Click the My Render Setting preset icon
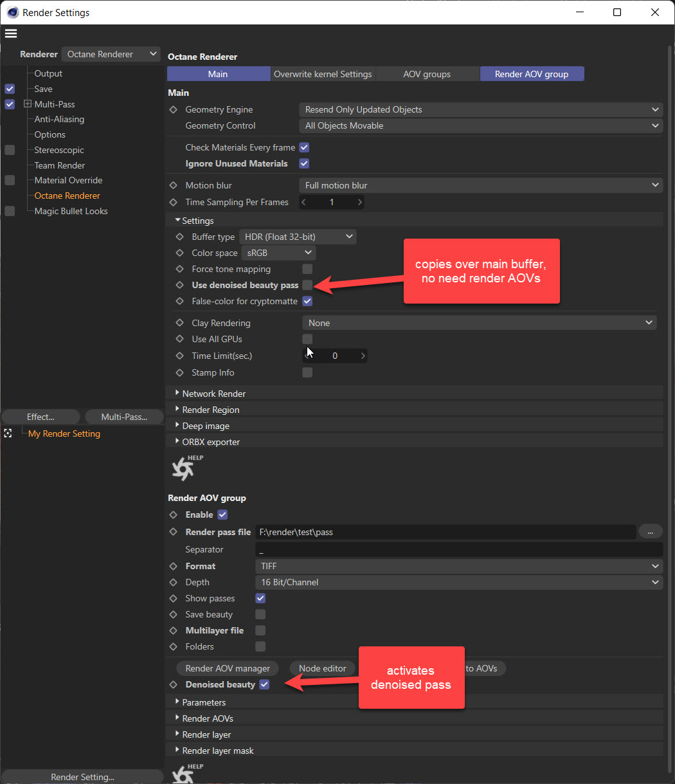The height and width of the screenshot is (784, 675). [8, 434]
